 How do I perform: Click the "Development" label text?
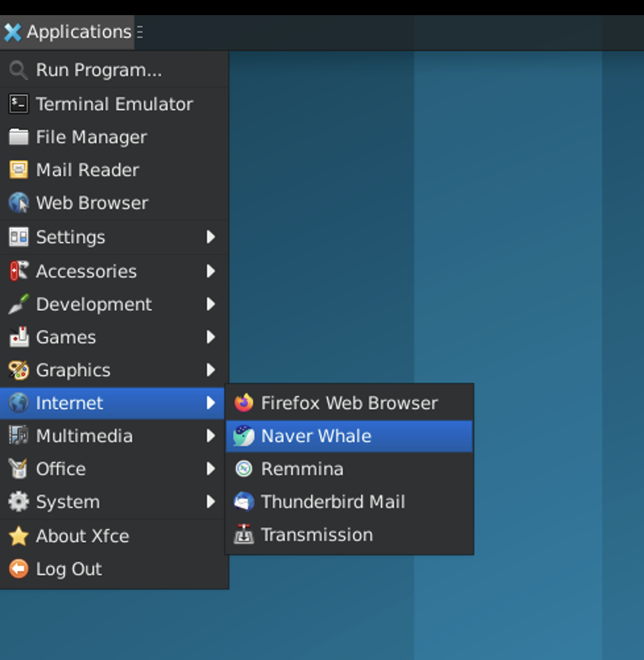pos(94,305)
